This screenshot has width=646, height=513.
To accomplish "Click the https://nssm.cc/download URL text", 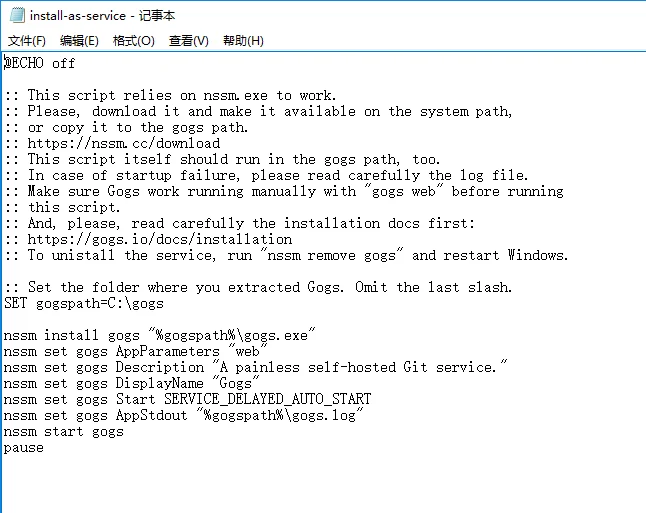I will (x=124, y=143).
